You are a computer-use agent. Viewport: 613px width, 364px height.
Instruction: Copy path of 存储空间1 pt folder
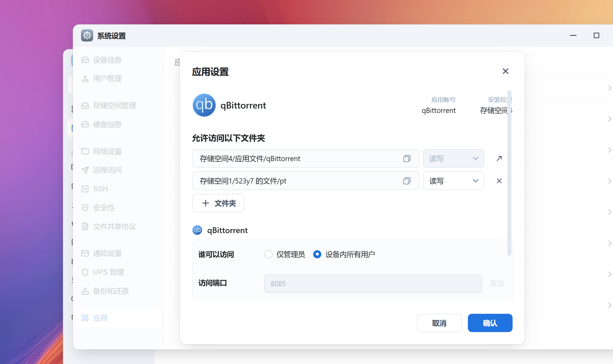tap(407, 181)
